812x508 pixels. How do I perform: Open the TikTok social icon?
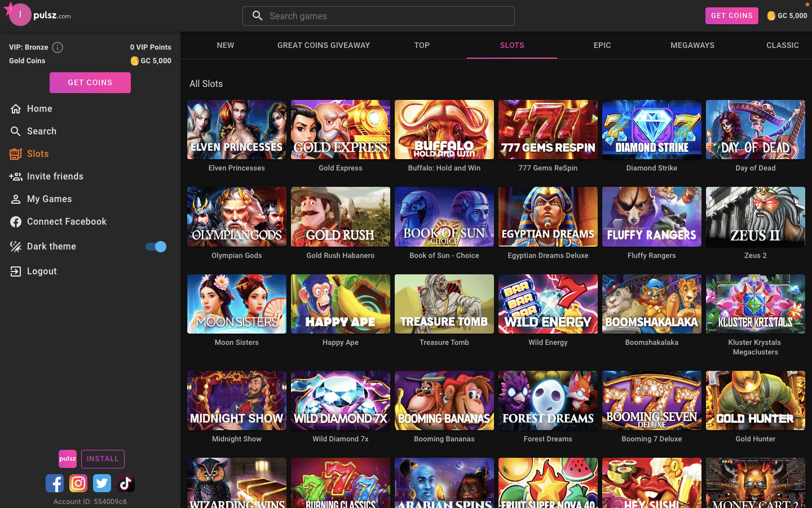pos(125,483)
